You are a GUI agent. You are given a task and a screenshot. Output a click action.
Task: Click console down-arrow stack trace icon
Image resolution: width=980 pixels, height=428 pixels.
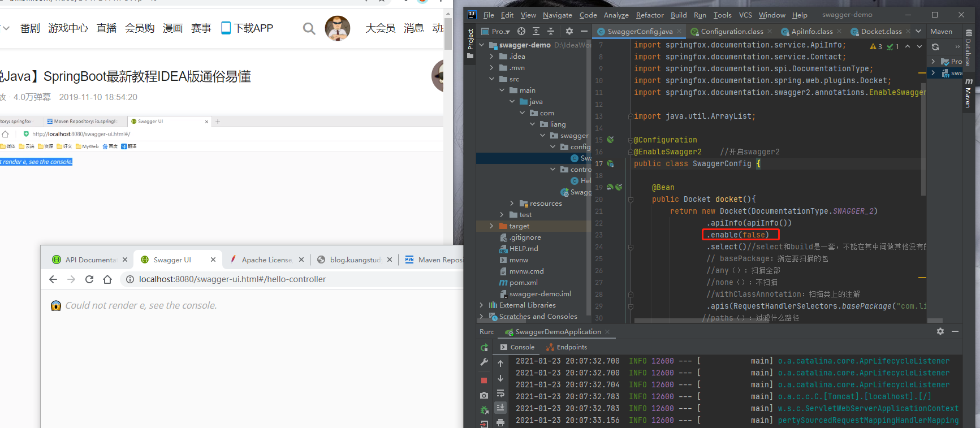point(500,378)
